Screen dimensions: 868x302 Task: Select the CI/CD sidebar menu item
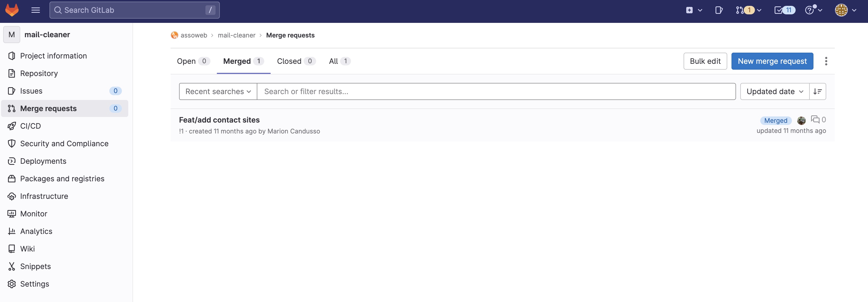coord(30,126)
